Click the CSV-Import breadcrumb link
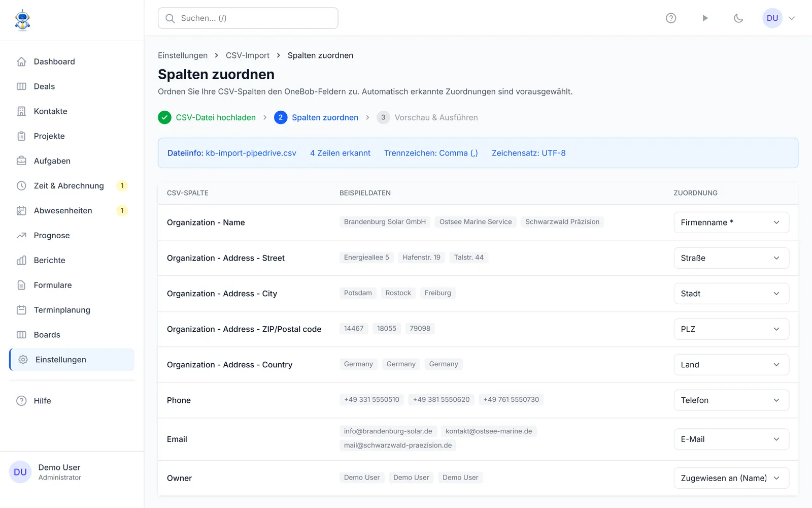Viewport: 812px width, 508px height. coord(248,55)
